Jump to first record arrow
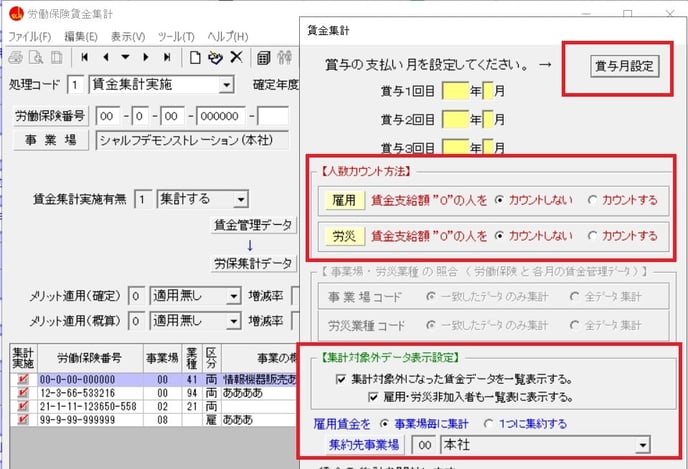 tap(85, 57)
